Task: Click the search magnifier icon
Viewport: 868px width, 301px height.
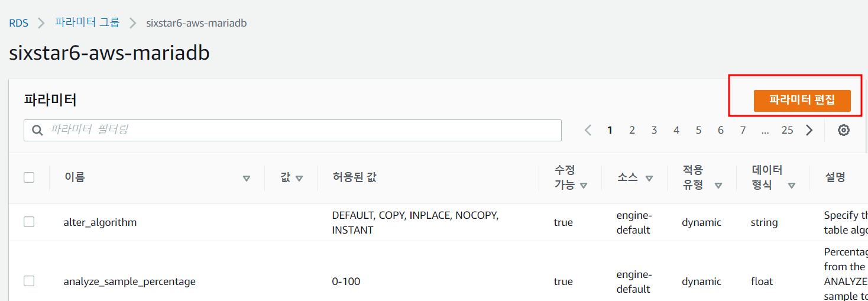Action: click(37, 131)
